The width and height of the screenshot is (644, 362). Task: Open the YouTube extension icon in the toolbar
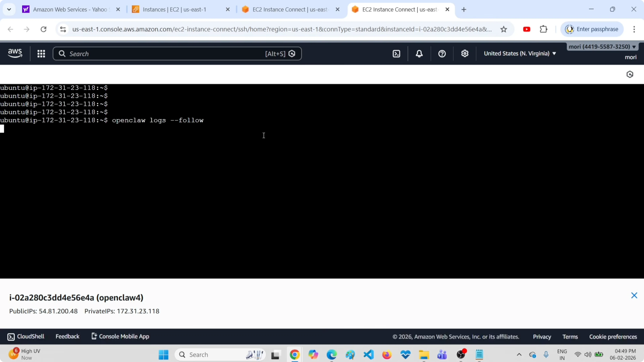point(527,29)
